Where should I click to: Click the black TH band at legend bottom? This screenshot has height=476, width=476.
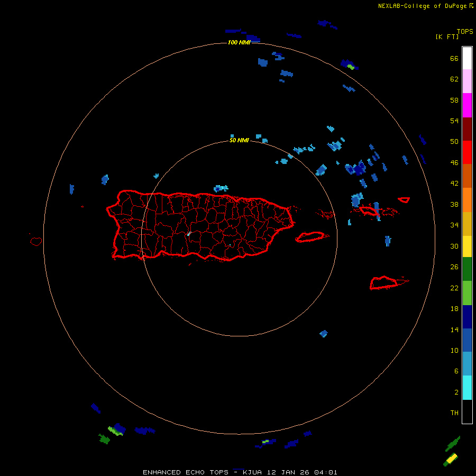(x=467, y=411)
